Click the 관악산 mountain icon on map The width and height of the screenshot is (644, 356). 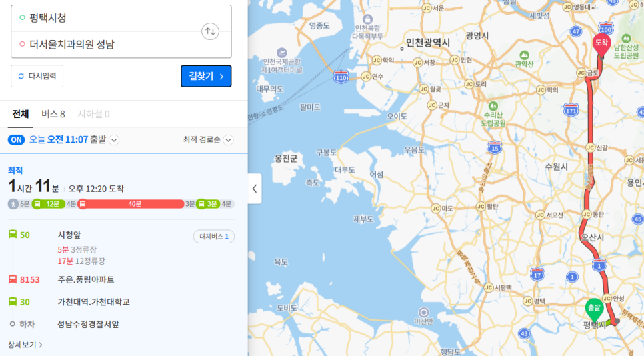(x=524, y=56)
